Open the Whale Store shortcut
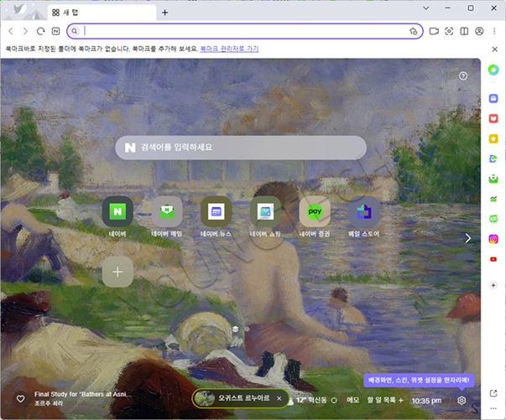 point(364,211)
